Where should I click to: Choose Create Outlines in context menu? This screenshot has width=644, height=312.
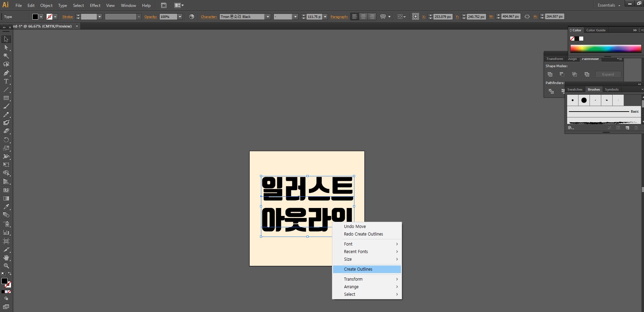pos(367,269)
